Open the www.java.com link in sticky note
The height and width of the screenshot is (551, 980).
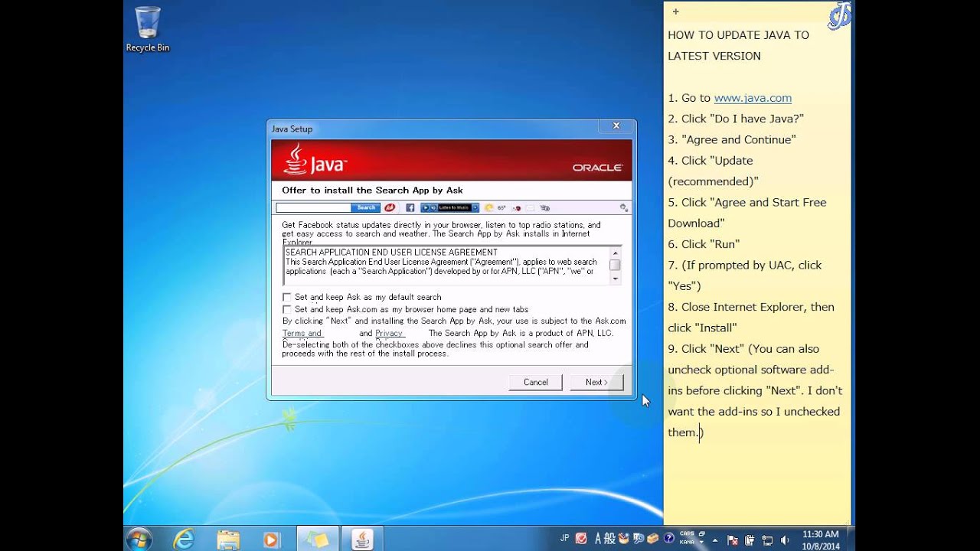753,98
